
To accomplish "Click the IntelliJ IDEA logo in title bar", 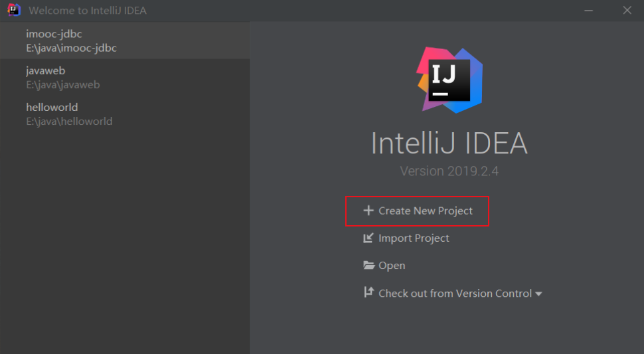I will coord(13,10).
